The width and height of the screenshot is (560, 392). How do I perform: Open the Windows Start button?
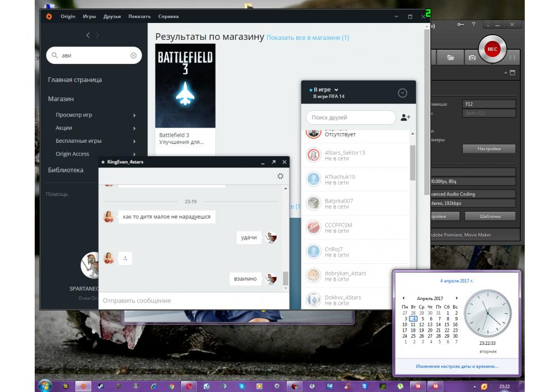click(x=45, y=386)
